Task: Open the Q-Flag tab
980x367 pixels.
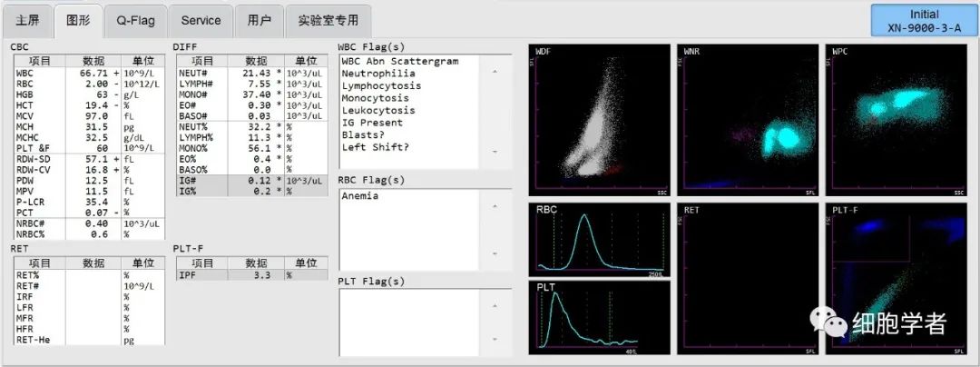Action: pos(134,20)
